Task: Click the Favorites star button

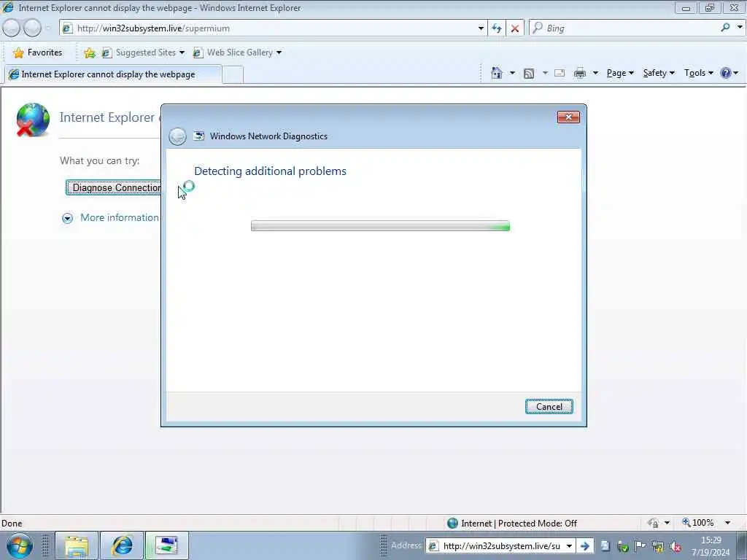Action: click(x=38, y=52)
